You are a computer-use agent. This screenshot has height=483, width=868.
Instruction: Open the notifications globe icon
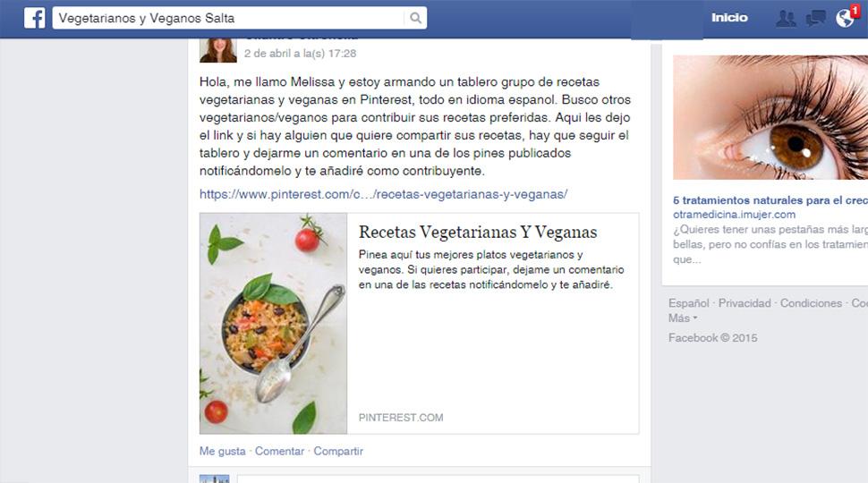846,18
